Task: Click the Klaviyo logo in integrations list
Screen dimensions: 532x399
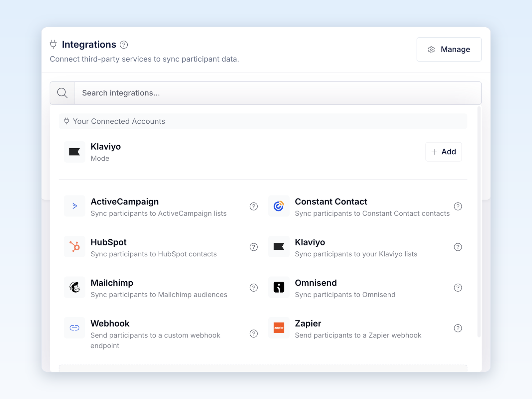Action: tap(279, 246)
